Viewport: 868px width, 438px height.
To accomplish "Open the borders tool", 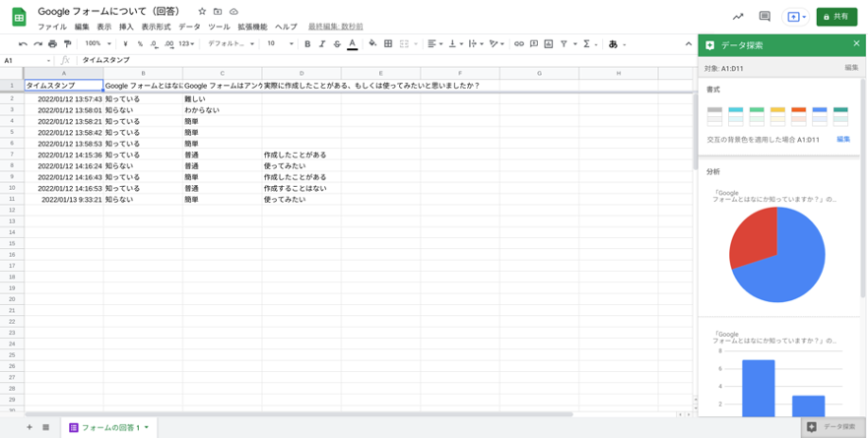I will (388, 43).
